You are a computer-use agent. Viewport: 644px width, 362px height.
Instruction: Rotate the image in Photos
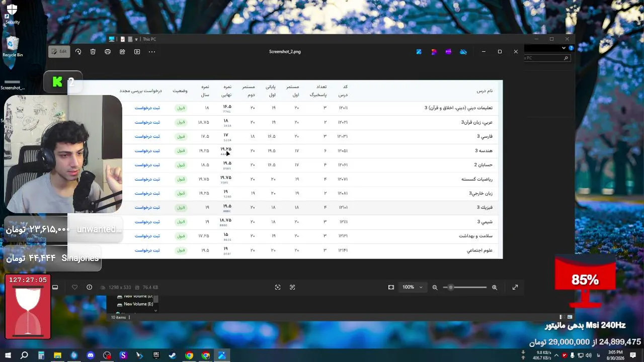[x=78, y=51]
